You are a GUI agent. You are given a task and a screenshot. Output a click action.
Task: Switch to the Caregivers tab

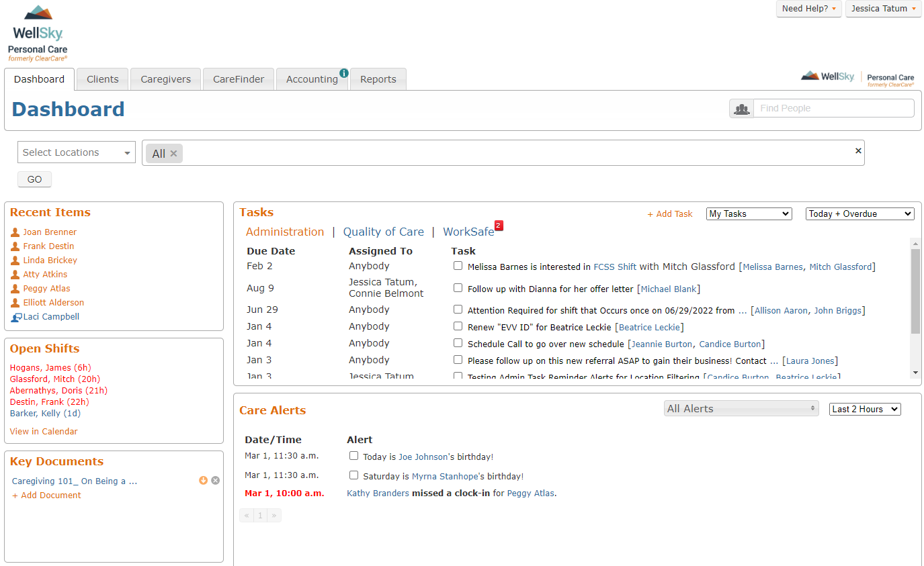(x=165, y=79)
